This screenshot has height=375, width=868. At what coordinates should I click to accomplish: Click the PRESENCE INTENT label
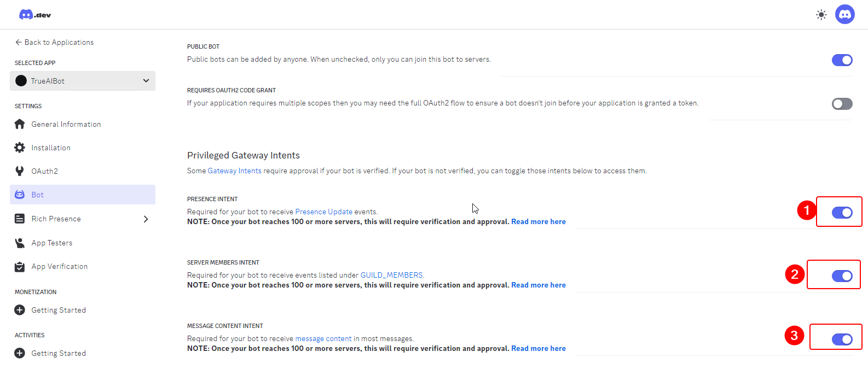pos(212,199)
